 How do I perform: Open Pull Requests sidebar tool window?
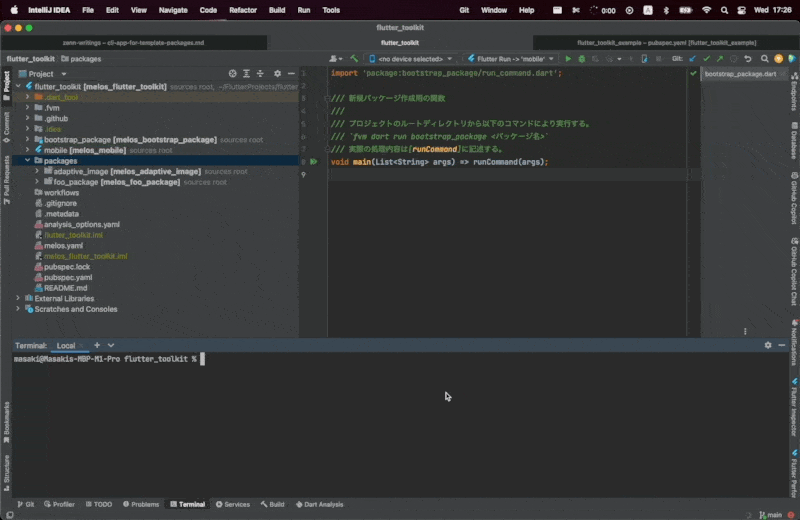[6, 180]
